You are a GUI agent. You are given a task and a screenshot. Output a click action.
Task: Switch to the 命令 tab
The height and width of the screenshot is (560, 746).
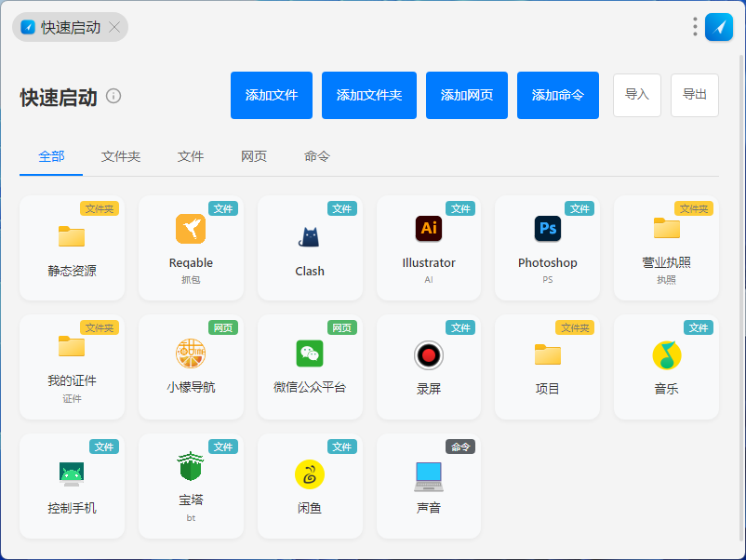[317, 156]
